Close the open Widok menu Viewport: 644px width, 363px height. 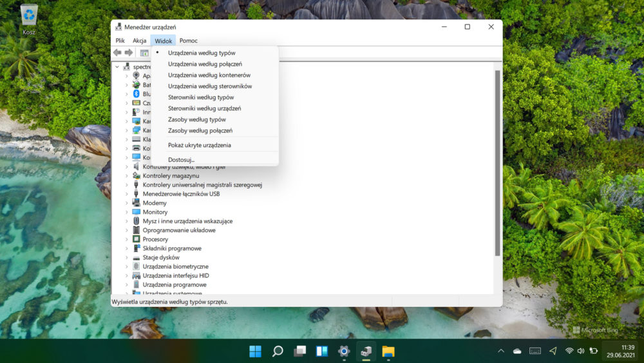(163, 40)
